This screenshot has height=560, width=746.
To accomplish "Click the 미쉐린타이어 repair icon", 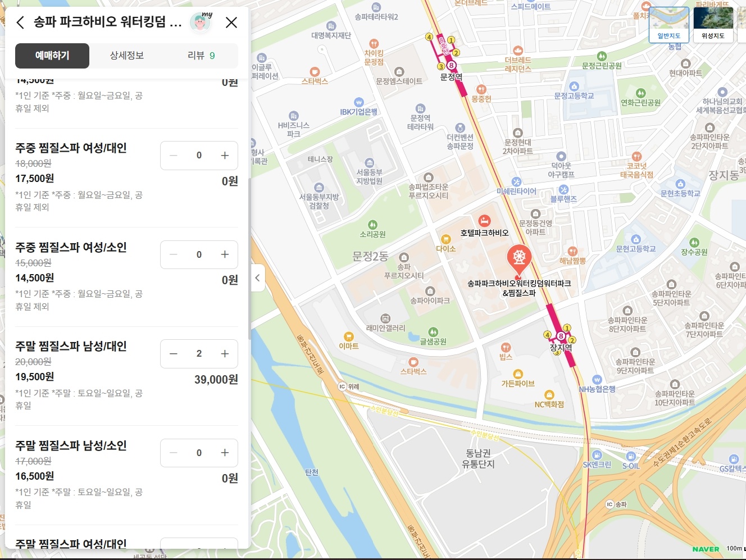I will pos(516,181).
